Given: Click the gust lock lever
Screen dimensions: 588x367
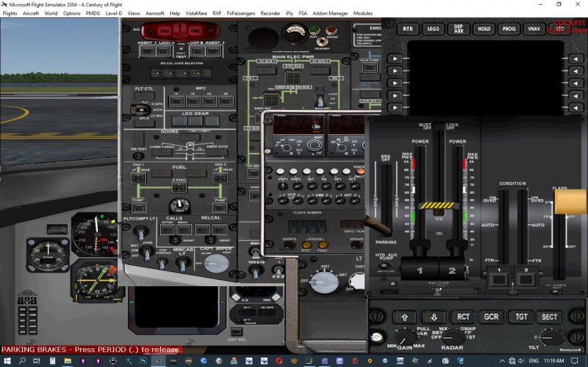Looking at the screenshot, I should (438, 205).
